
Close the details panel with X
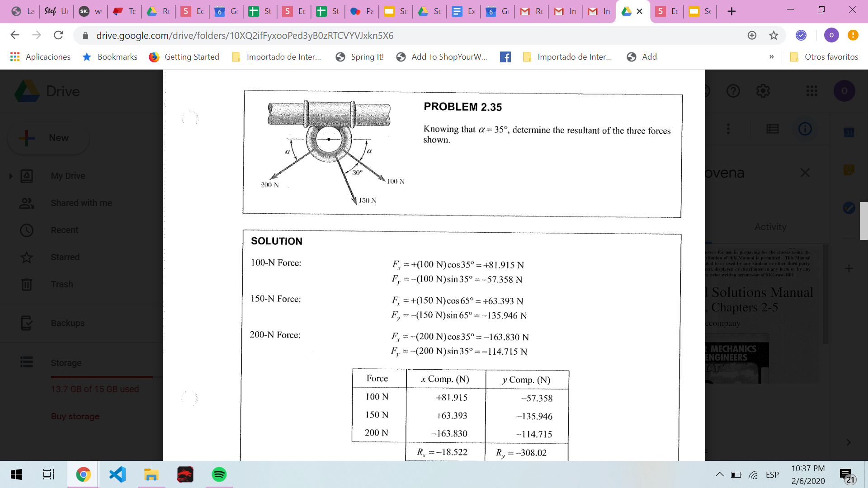[x=805, y=173]
